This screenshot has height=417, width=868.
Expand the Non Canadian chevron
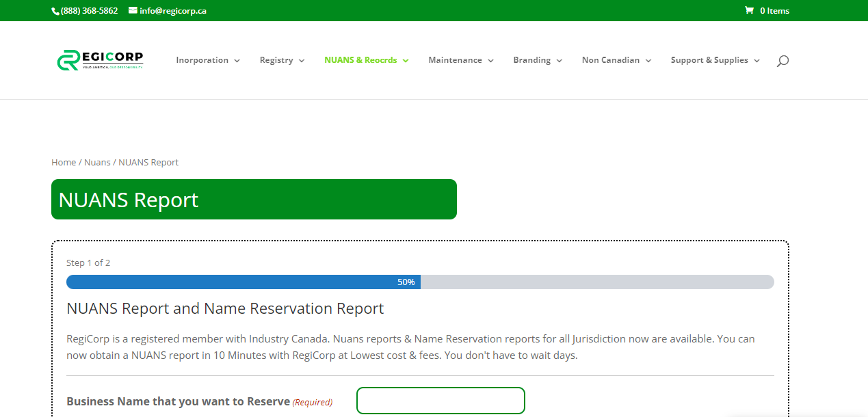648,61
